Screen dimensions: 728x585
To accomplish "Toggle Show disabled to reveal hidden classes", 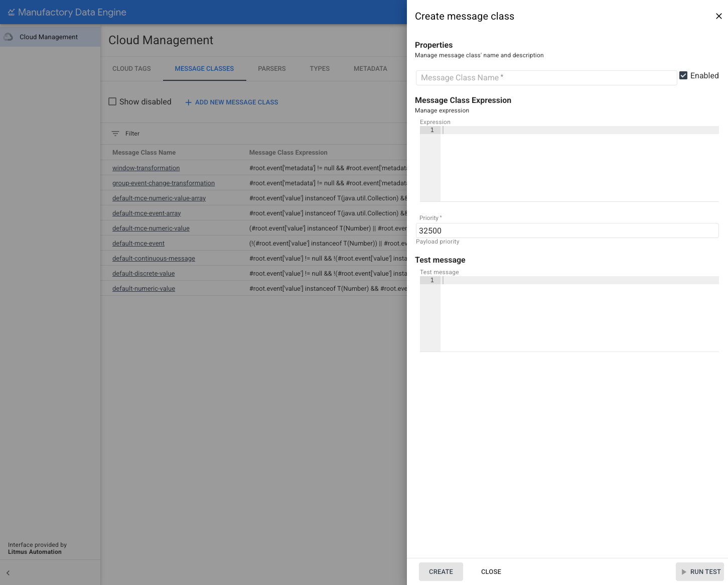I will point(112,101).
